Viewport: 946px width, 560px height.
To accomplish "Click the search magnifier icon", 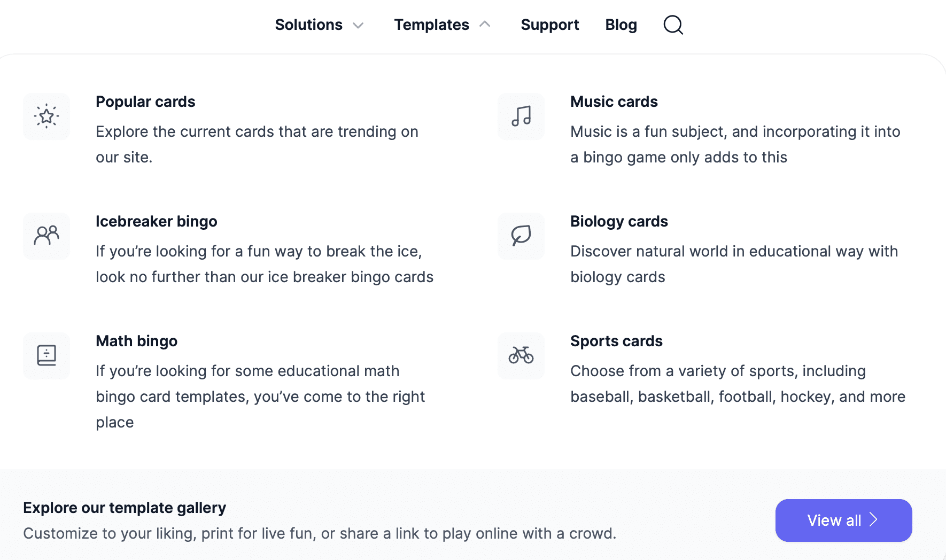I will (x=673, y=25).
